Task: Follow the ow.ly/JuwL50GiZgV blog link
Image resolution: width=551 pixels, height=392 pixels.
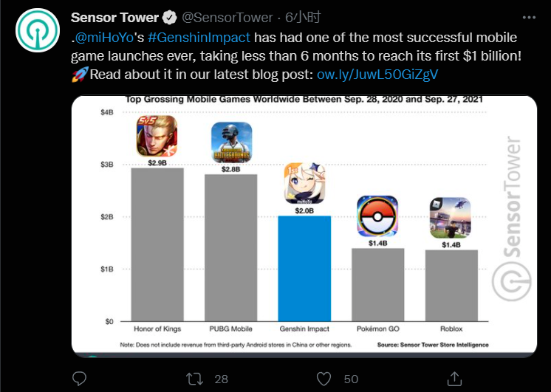Action: click(x=377, y=75)
